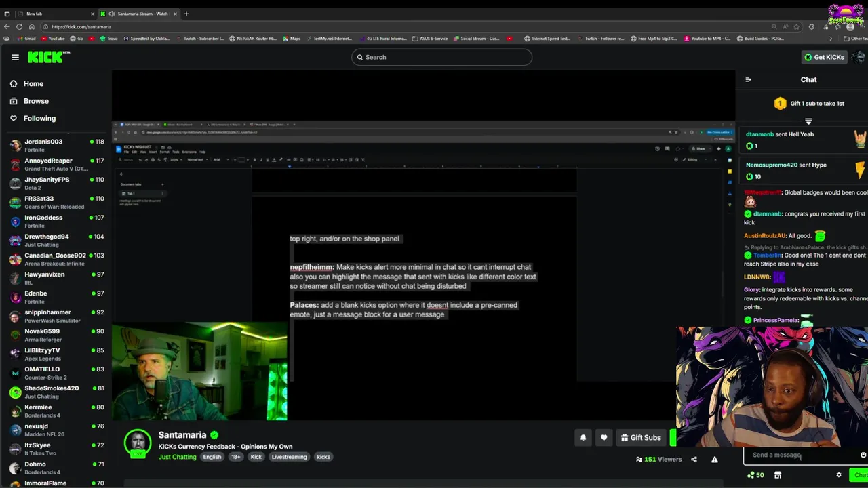The width and height of the screenshot is (868, 488).
Task: Open Santamaria channel avatar
Action: (138, 443)
